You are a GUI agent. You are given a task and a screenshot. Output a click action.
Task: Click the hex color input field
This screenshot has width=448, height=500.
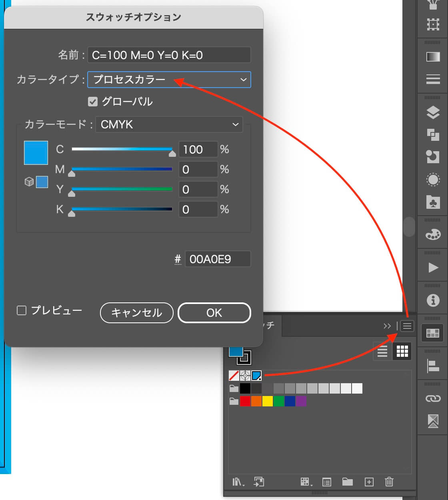pos(217,259)
